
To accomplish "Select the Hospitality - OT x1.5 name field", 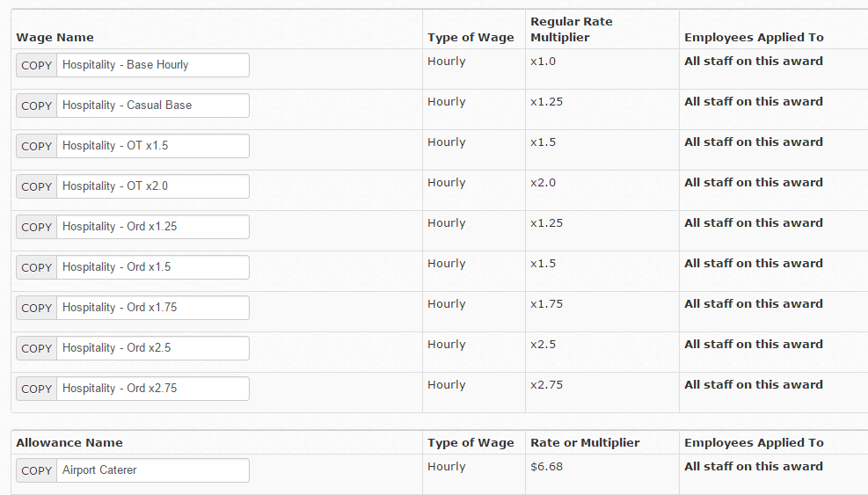I will 153,146.
